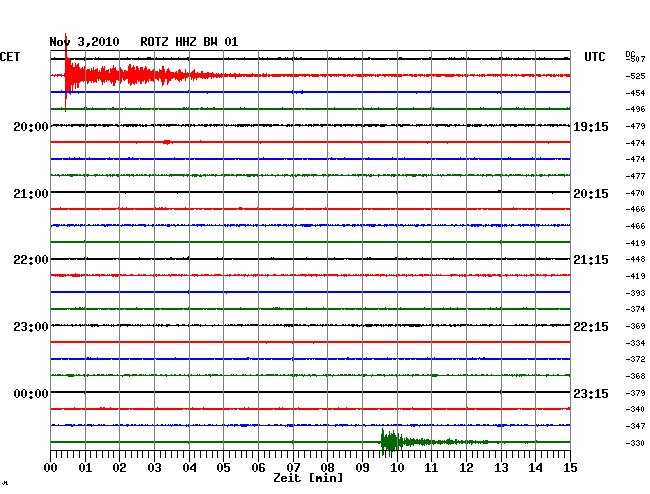Click the DC offset value "-379"
This screenshot has width=650, height=494.
635,393
